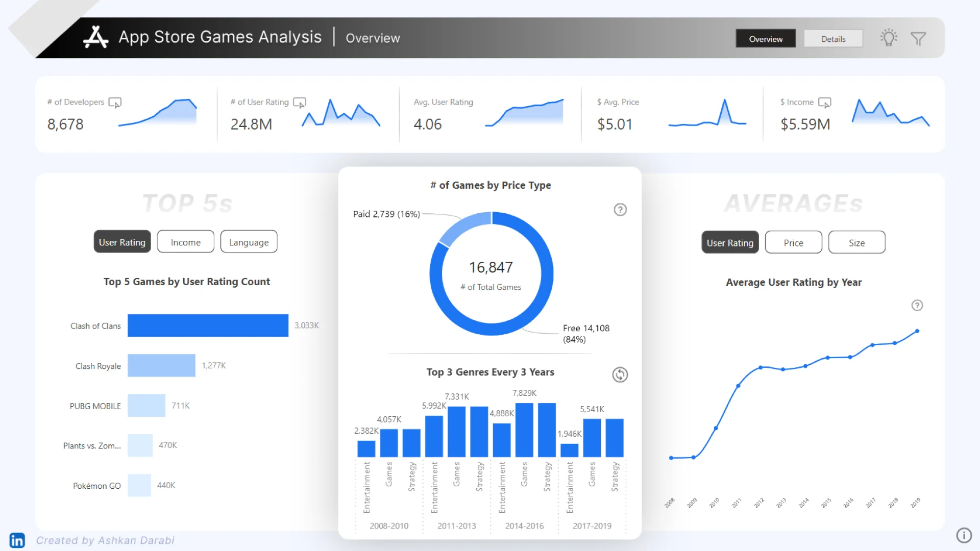
Task: Click drill-through icon beside # of Developers
Action: [x=115, y=103]
